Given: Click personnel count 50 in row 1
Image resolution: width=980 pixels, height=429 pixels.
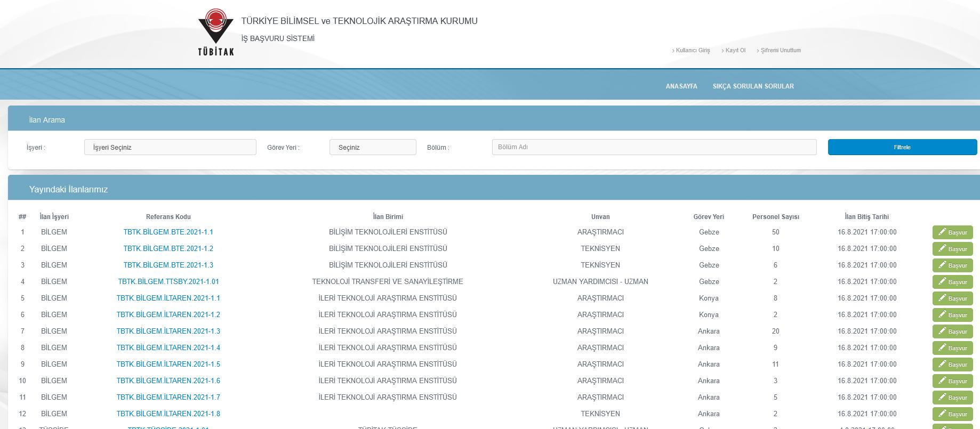Looking at the screenshot, I should tap(775, 232).
